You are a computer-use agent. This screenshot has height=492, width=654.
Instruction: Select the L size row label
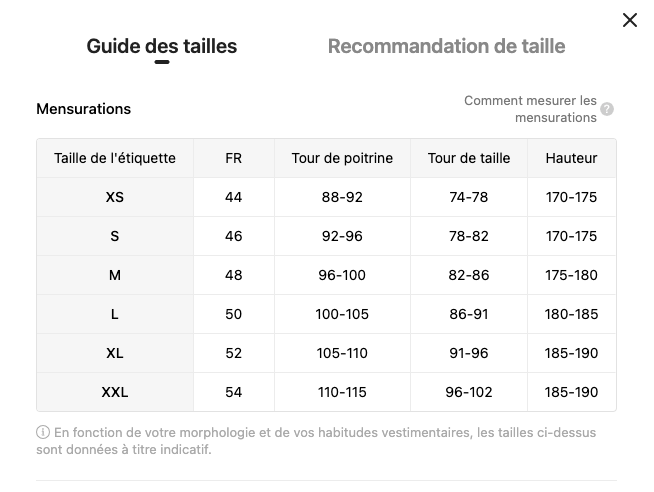point(115,314)
